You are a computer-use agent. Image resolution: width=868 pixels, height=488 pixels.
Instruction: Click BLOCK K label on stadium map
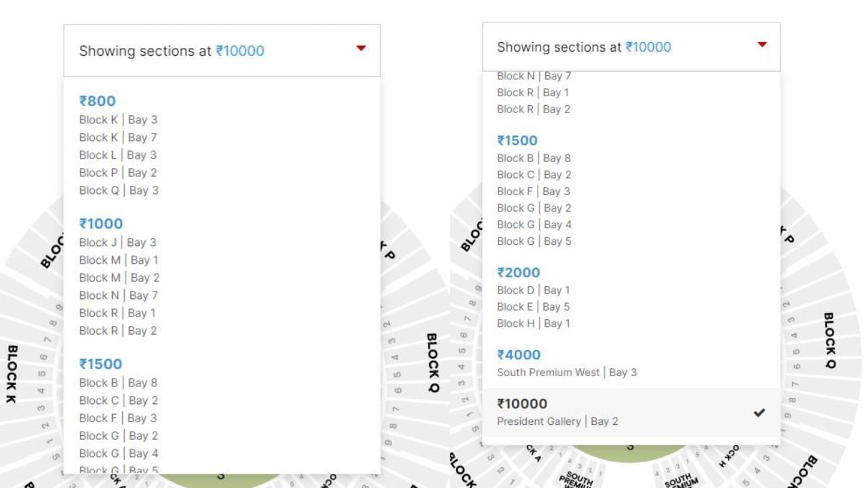point(12,374)
